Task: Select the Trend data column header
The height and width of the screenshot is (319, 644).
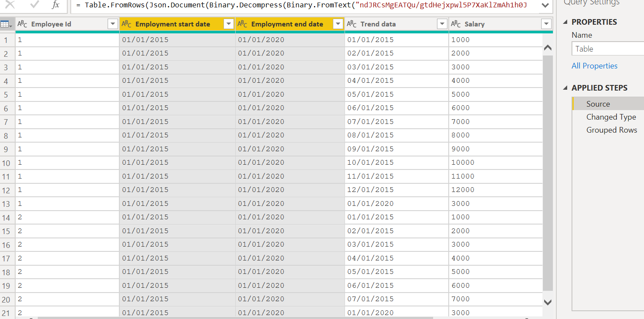Action: click(397, 24)
